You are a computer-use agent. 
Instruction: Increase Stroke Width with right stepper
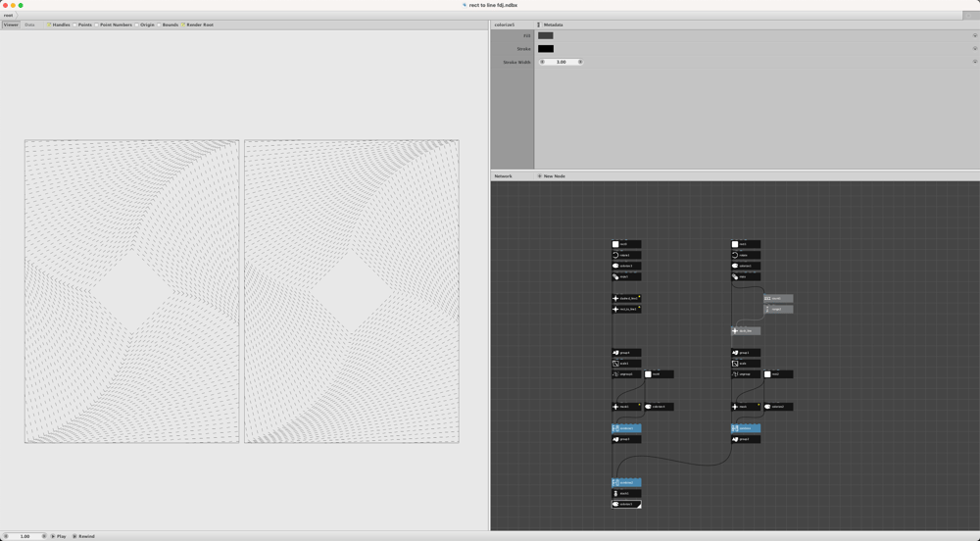[580, 62]
